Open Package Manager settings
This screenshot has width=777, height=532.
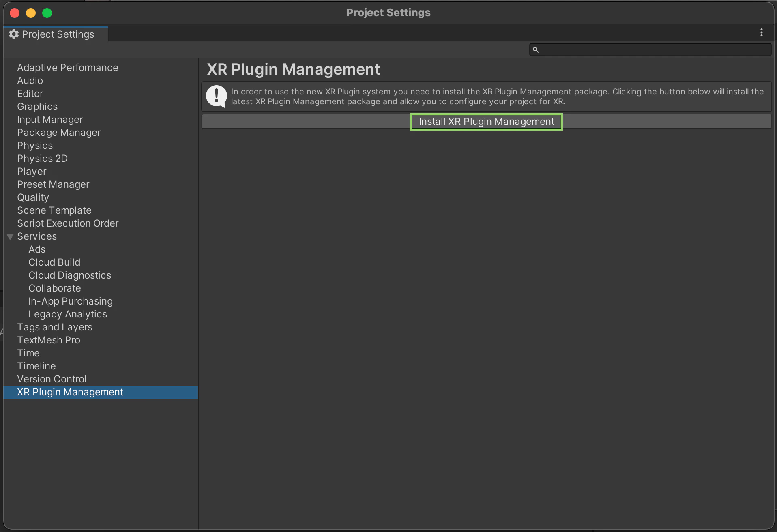[59, 133]
